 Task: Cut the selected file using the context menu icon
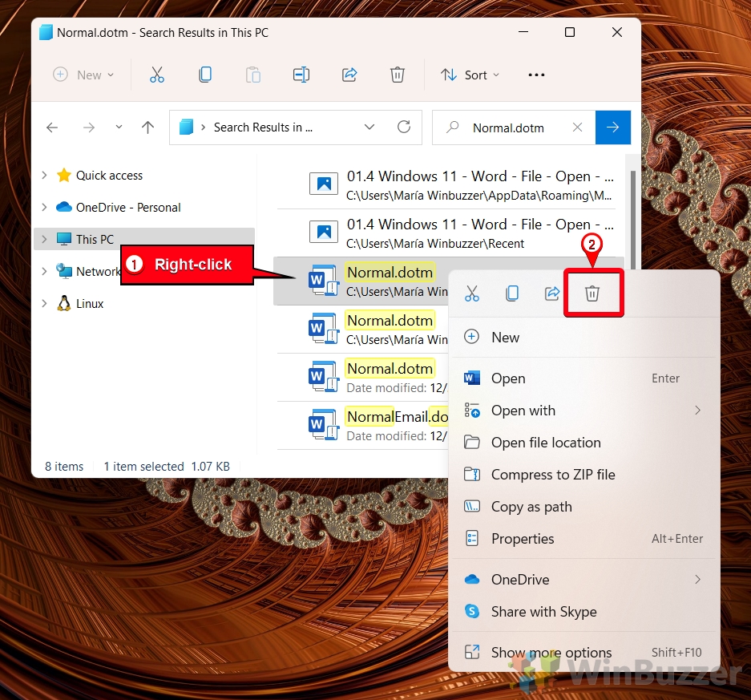[x=472, y=293]
